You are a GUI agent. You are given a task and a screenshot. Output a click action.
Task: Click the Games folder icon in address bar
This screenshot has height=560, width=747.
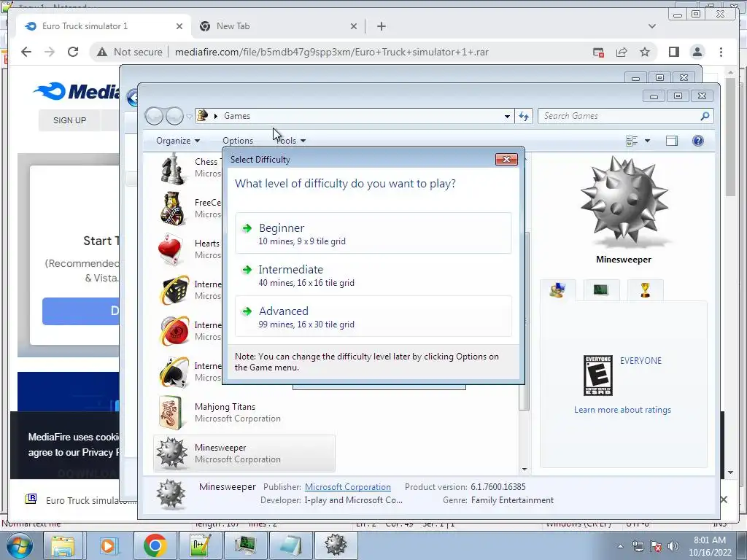click(203, 115)
